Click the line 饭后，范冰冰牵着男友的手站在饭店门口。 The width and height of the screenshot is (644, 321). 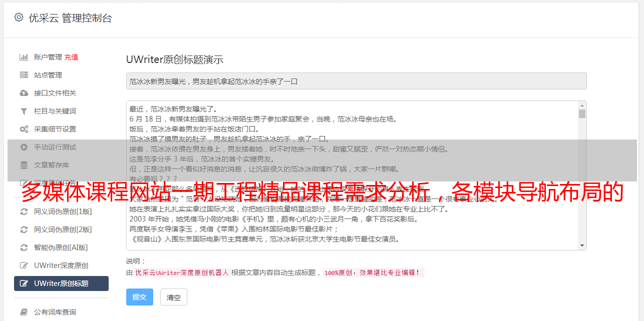coord(194,129)
